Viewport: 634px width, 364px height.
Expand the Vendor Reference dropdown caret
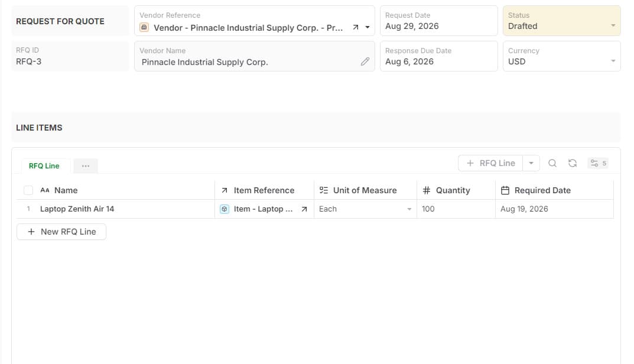tap(368, 28)
